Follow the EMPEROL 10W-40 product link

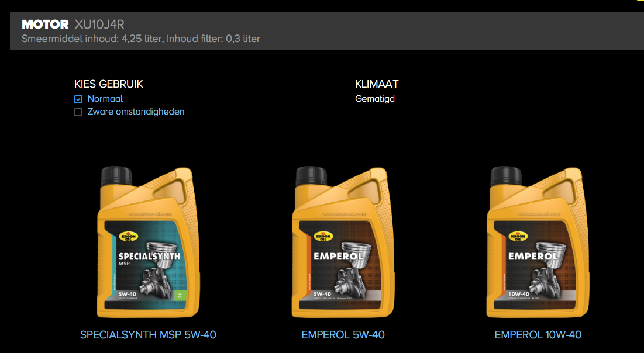[x=538, y=335]
